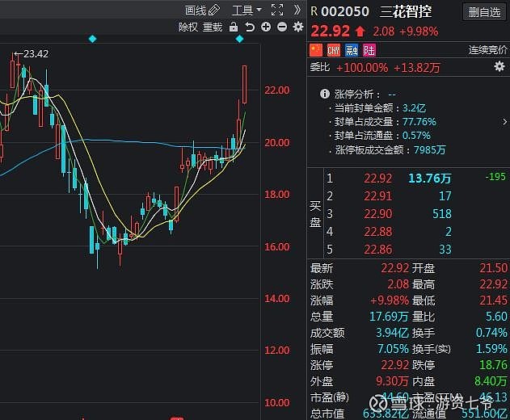The width and height of the screenshot is (510, 420).
Task: Click the right cyan diamond marker
Action: point(240,39)
